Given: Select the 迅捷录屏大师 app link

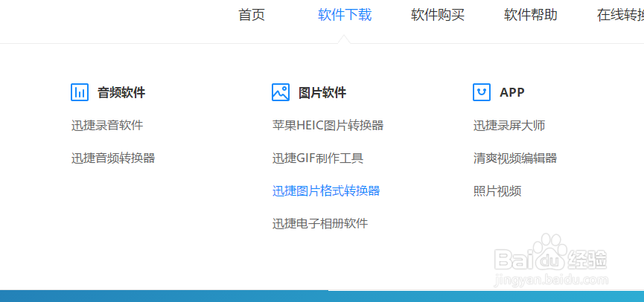Looking at the screenshot, I should coord(509,125).
